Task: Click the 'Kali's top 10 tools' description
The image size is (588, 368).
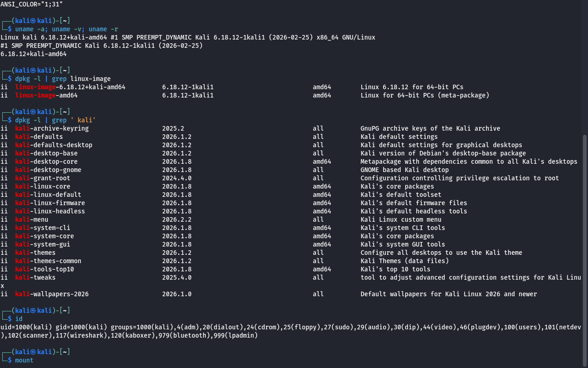Action: pos(396,269)
